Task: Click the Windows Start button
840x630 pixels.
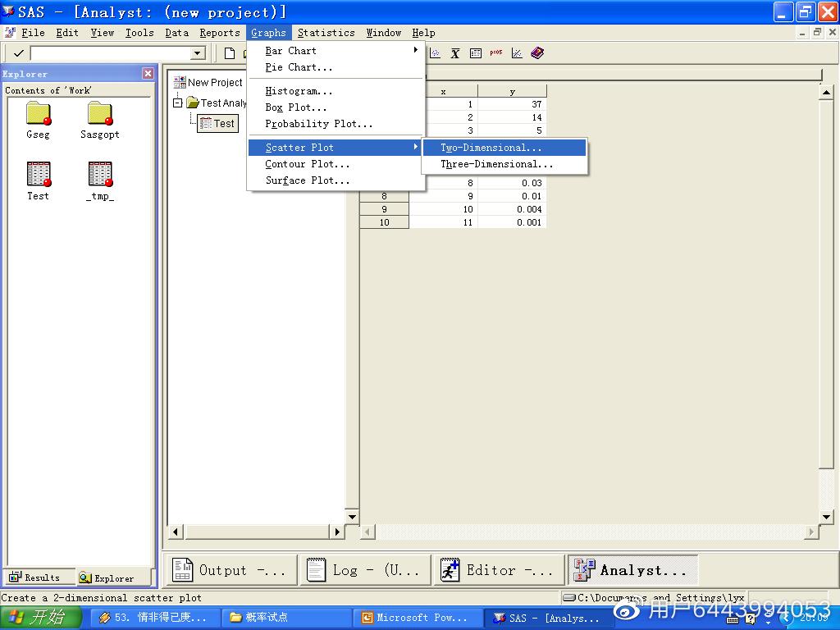Action: (39, 618)
